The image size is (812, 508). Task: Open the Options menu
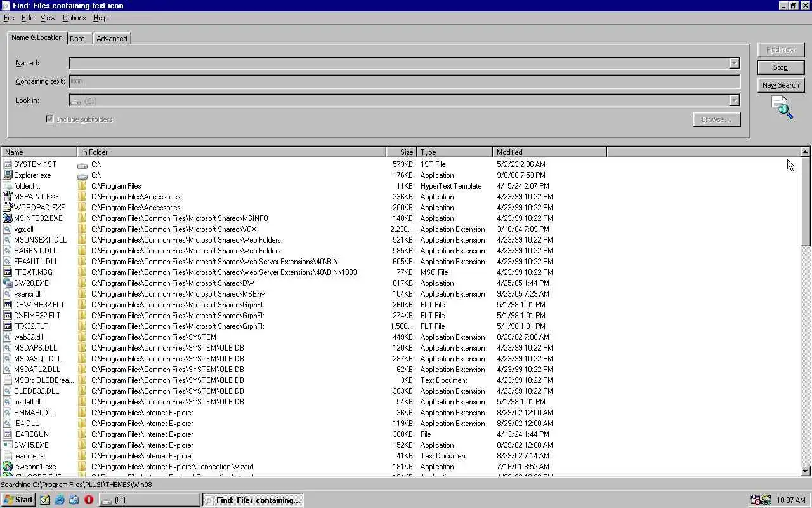pos(74,18)
